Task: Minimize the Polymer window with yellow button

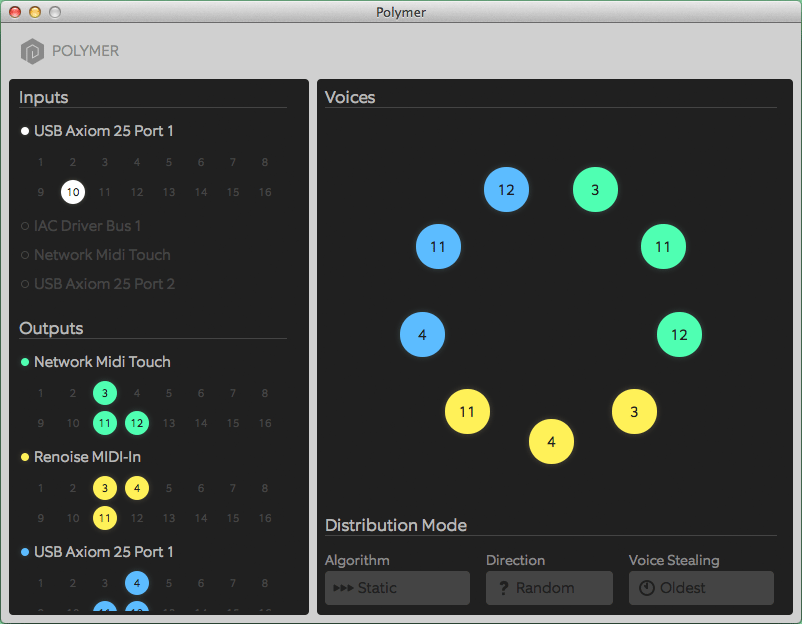Action: [35, 12]
